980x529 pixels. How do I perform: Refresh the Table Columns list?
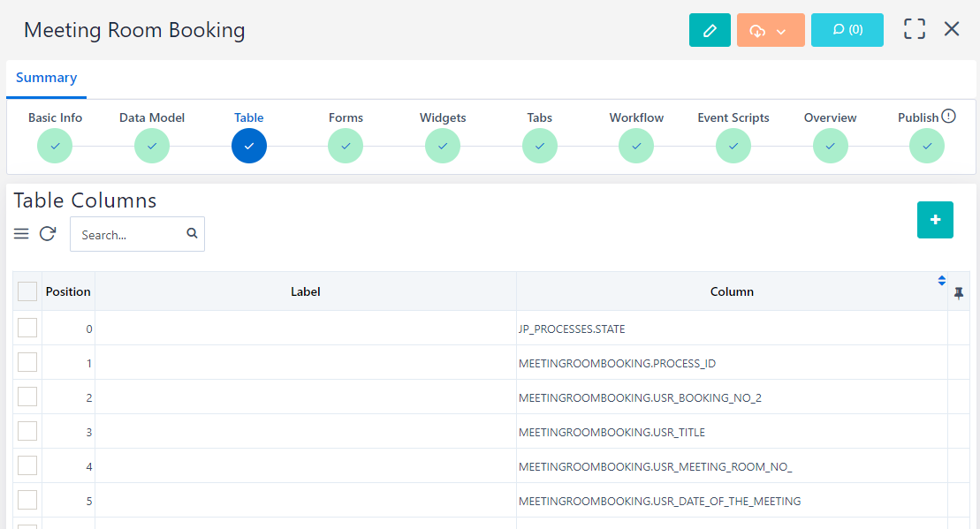tap(48, 234)
